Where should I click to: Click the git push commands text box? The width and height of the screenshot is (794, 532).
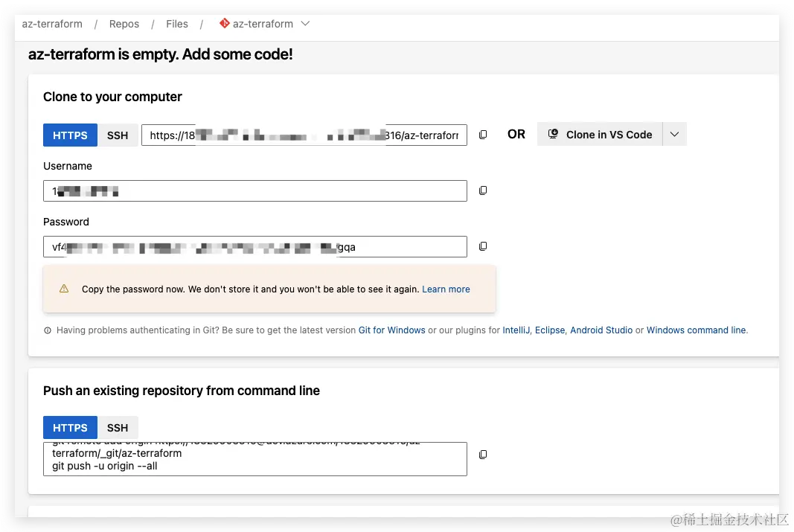[x=255, y=459]
